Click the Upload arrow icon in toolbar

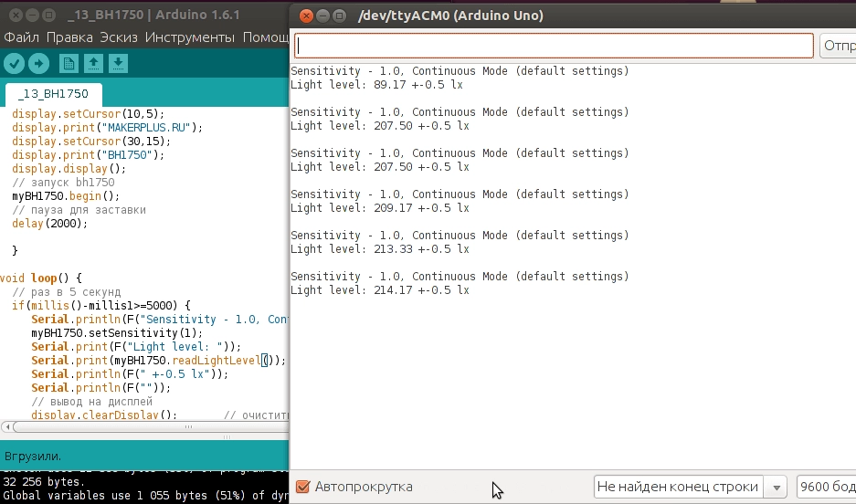click(38, 63)
